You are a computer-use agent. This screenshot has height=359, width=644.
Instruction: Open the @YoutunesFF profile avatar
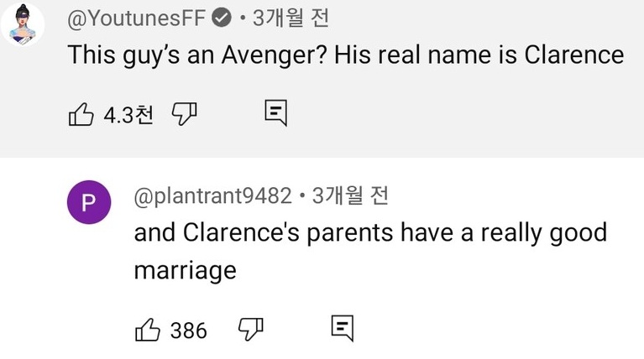(x=23, y=23)
